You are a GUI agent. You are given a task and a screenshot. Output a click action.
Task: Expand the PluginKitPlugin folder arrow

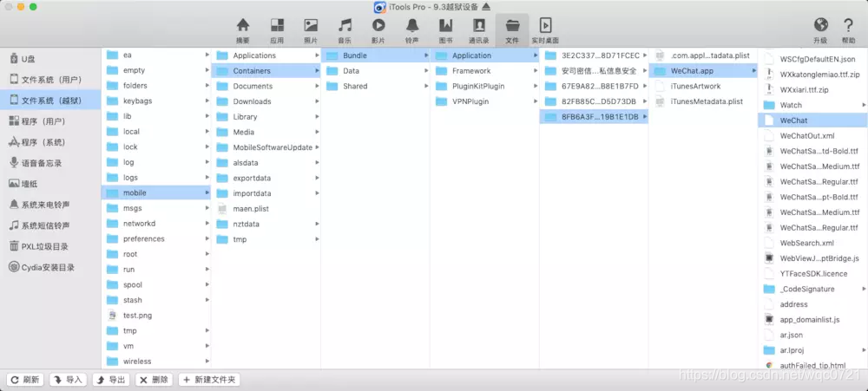536,87
